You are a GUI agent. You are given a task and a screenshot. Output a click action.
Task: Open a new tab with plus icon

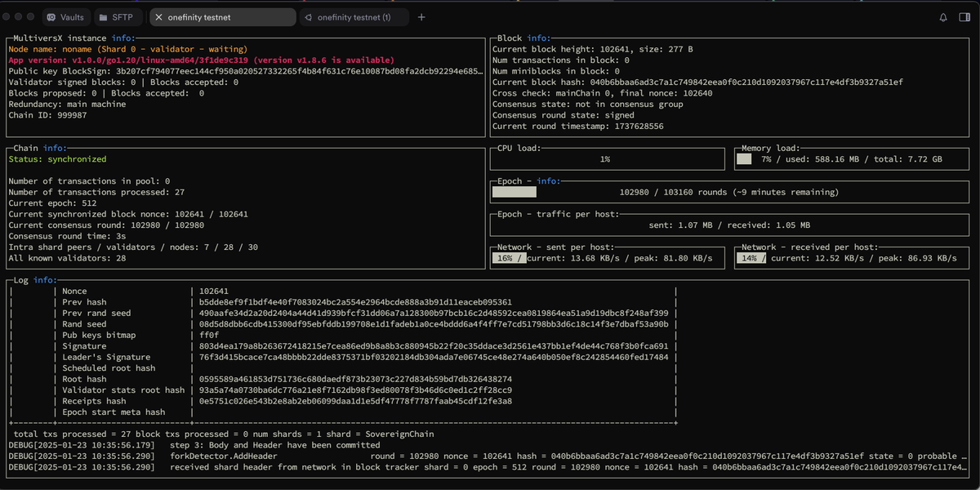[x=421, y=17]
